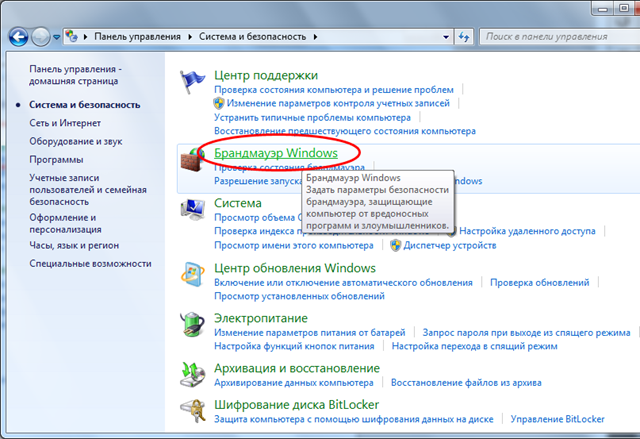Click Система и безопасность breadcrumb segment
Viewport: 640px width, 439px height.
[252, 37]
